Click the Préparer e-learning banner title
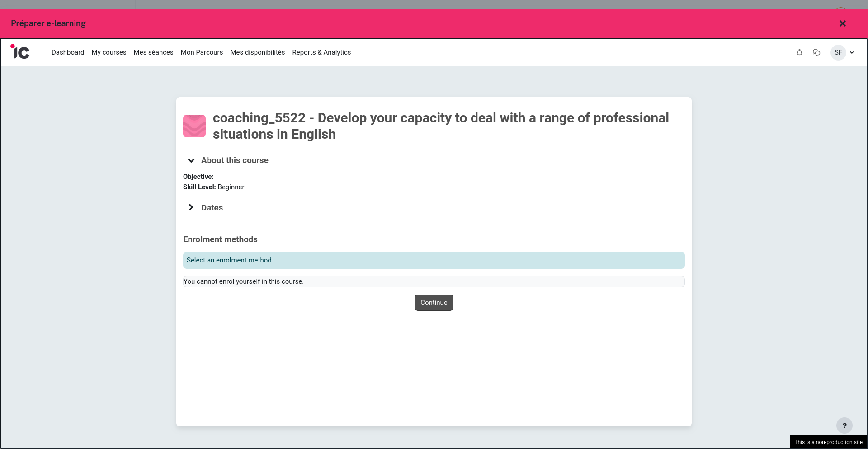The image size is (868, 449). point(48,23)
